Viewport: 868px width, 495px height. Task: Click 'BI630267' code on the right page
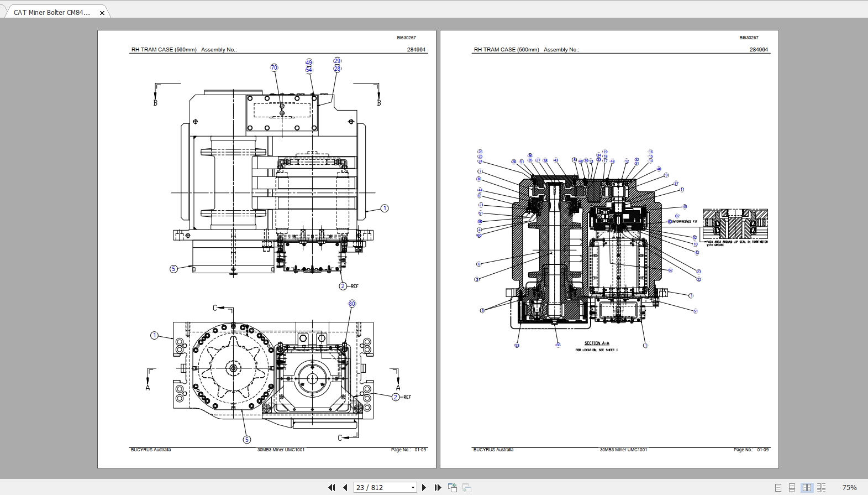coord(749,38)
